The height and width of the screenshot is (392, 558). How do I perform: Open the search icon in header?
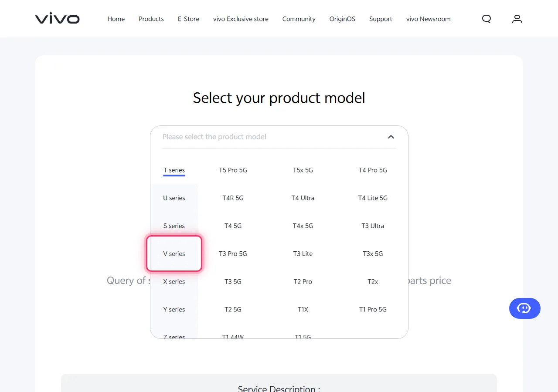point(487,19)
